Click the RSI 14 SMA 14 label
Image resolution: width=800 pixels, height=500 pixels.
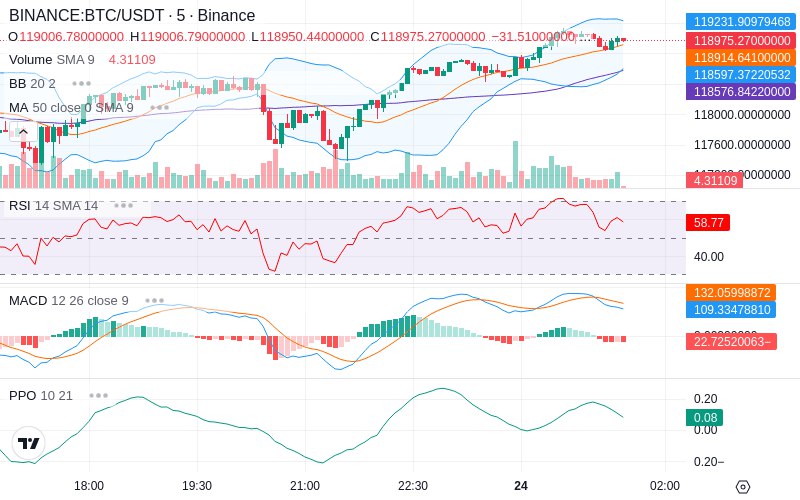tap(54, 206)
